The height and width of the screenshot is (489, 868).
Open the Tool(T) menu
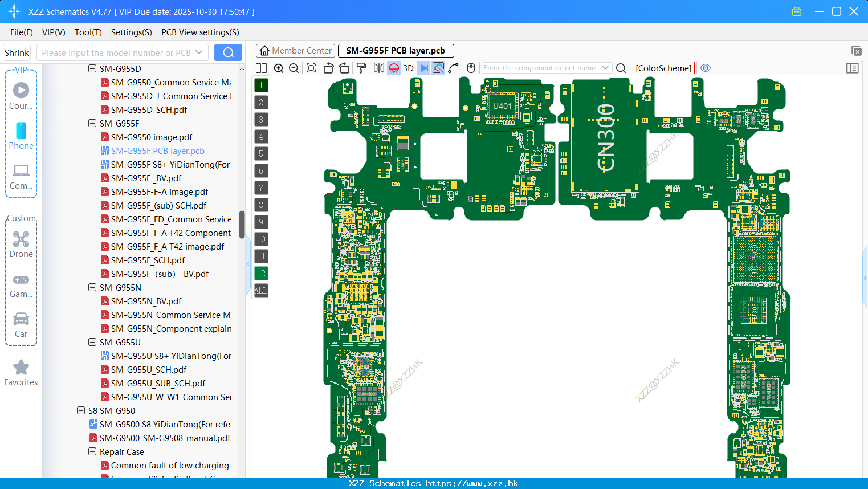88,32
